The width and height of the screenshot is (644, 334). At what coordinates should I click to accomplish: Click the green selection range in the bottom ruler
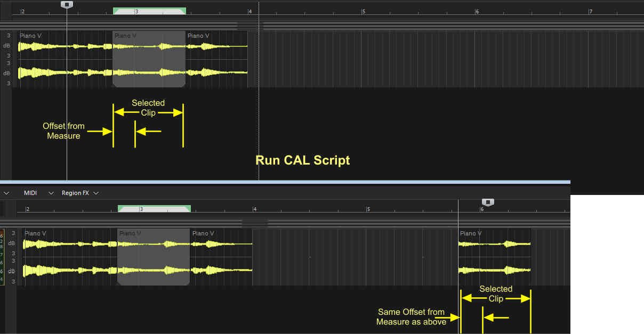click(154, 209)
